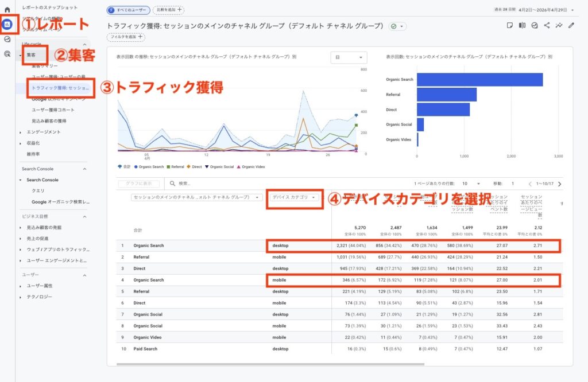Screen dimensions: 588x382
Task: Expand the 収益化 tree item
Action: click(x=20, y=143)
